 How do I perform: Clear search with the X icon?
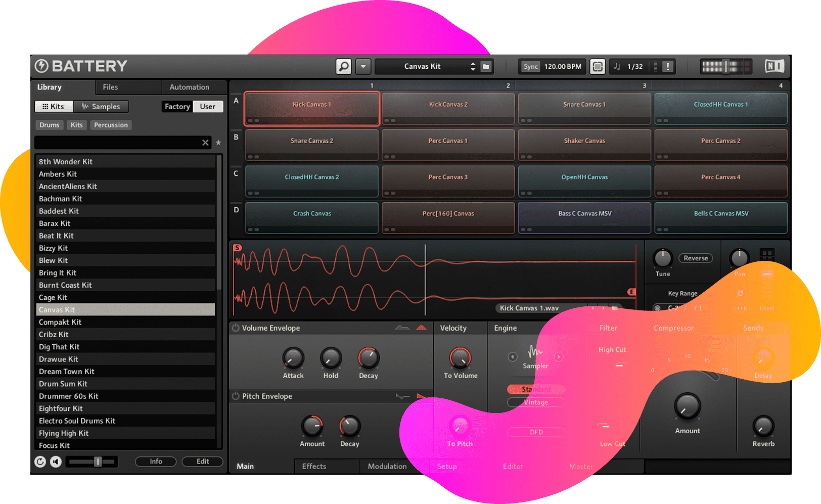(205, 143)
